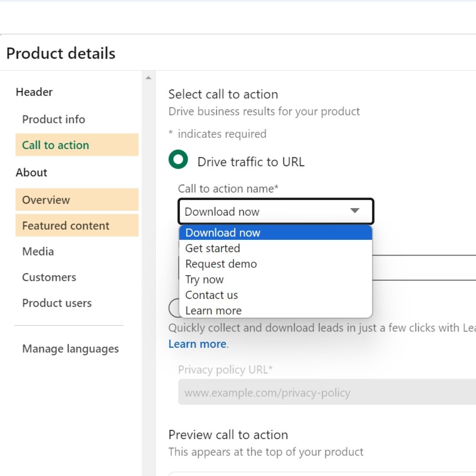Choose Get started option
The width and height of the screenshot is (476, 476).
275,248
